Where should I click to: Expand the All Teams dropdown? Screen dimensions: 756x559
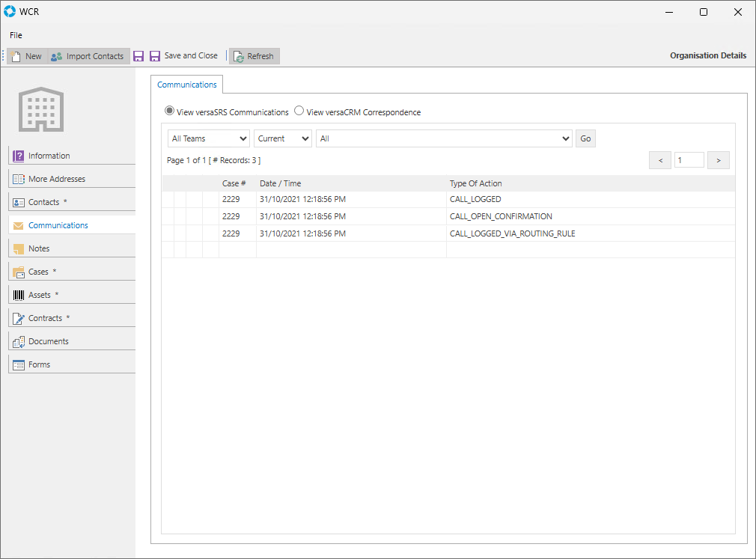209,138
